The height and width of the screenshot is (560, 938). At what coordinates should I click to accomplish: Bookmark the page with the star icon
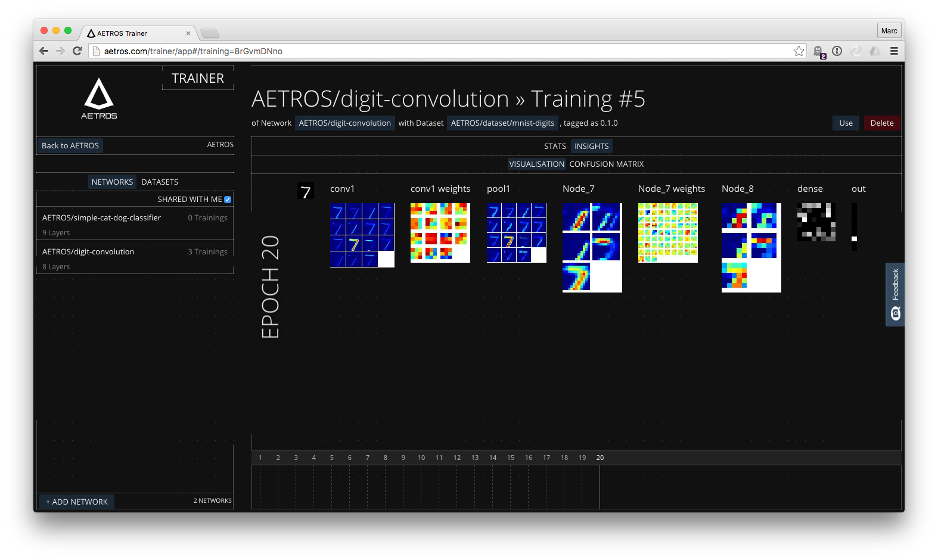(799, 51)
